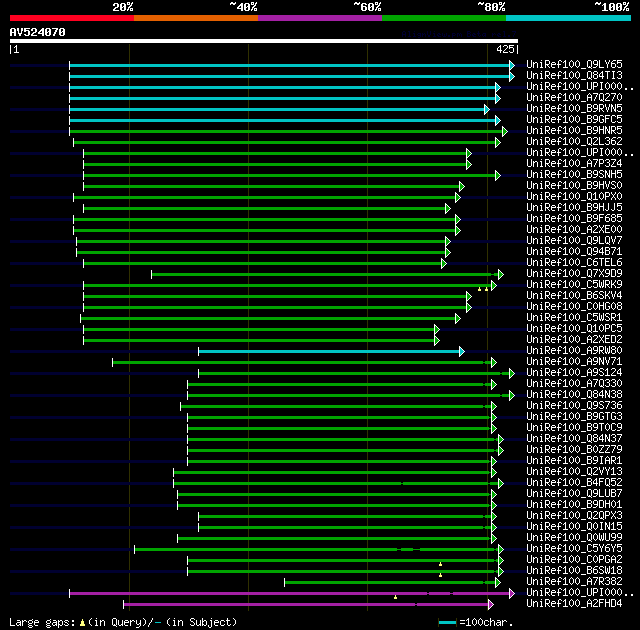The image size is (640, 630).
Task: Select the UniRef100_B6SW18 label
Action: tap(574, 571)
